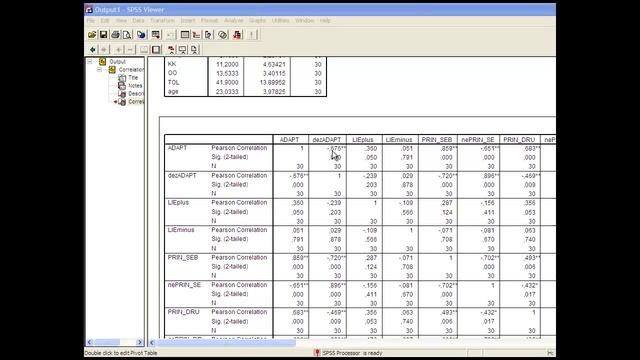Collapse the Output root tree node
Image resolution: width=640 pixels, height=360 pixels.
click(90, 62)
